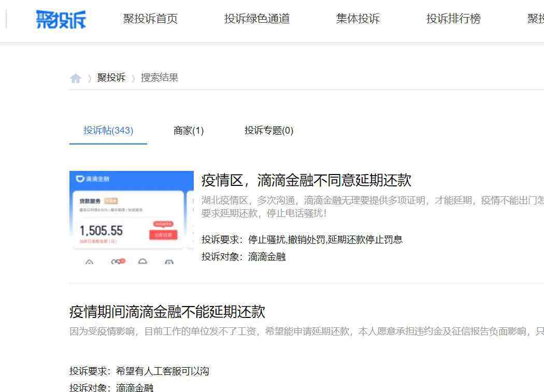Click 投诉对象：滴滴金融 under first complaint
The height and width of the screenshot is (392, 544).
click(243, 257)
